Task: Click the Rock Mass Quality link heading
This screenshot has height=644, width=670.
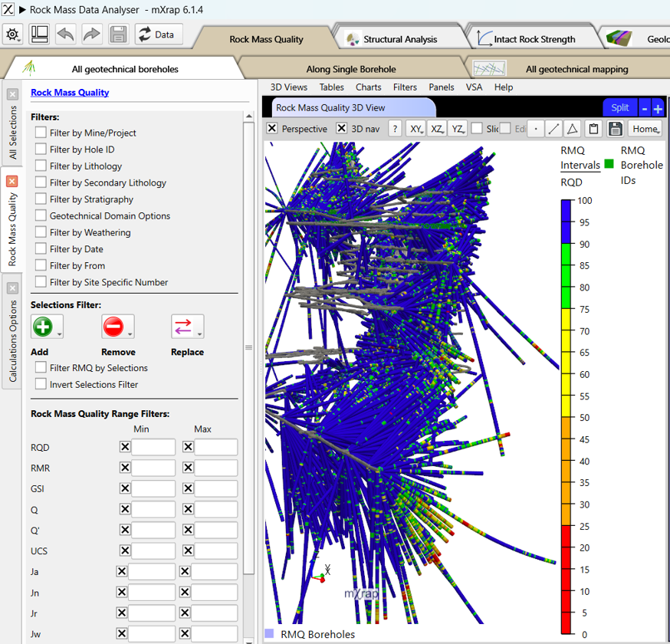Action: point(70,93)
